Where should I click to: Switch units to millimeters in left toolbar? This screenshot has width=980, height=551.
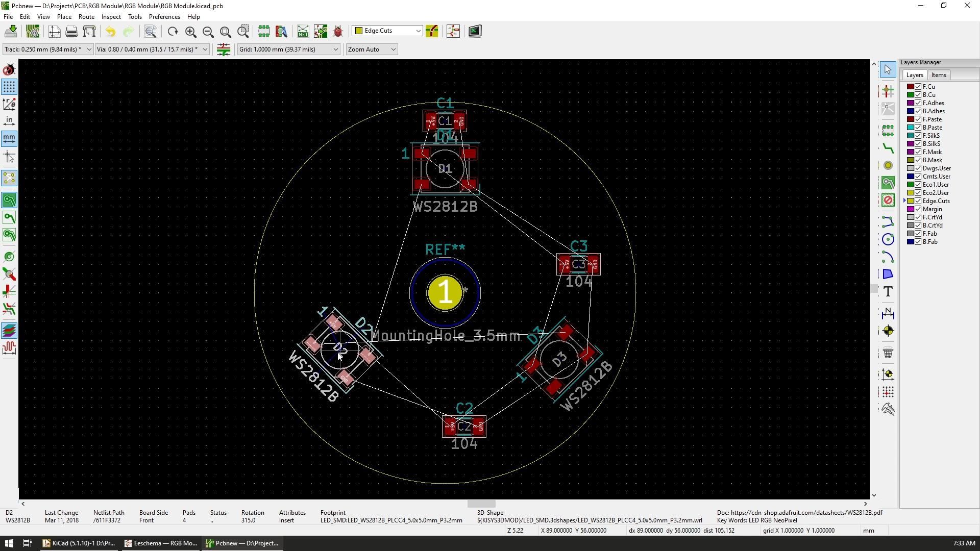click(x=9, y=138)
